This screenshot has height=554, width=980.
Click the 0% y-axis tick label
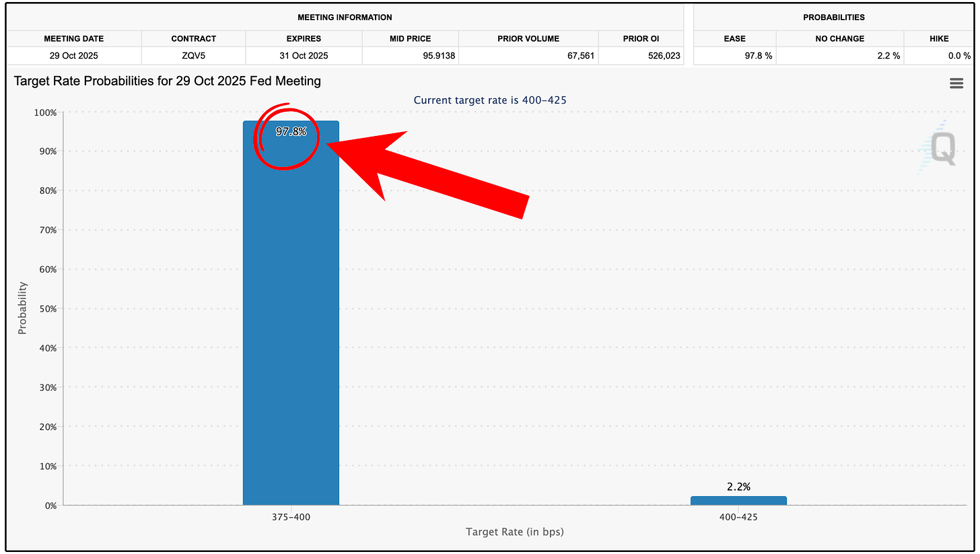[50, 506]
